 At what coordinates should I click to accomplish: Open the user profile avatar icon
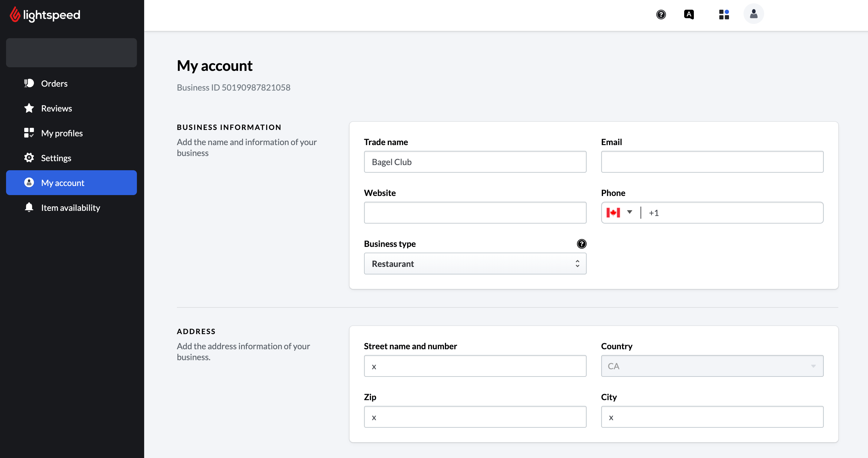pos(754,14)
